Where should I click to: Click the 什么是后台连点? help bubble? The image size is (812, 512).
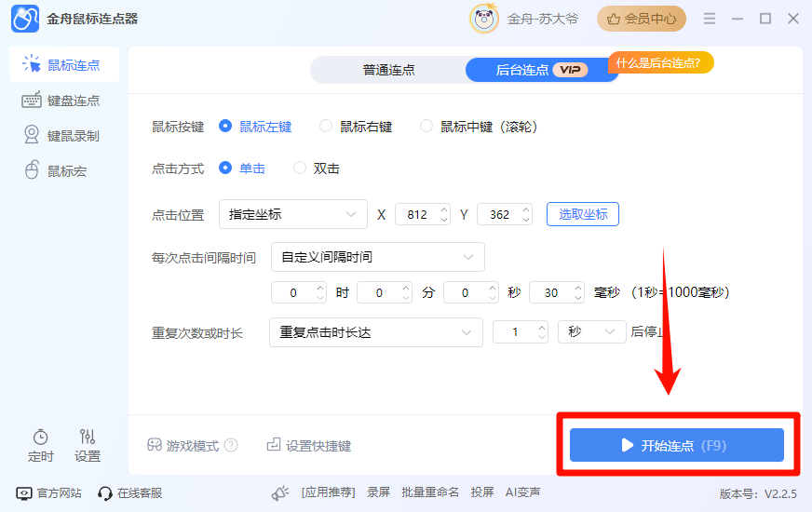660,63
